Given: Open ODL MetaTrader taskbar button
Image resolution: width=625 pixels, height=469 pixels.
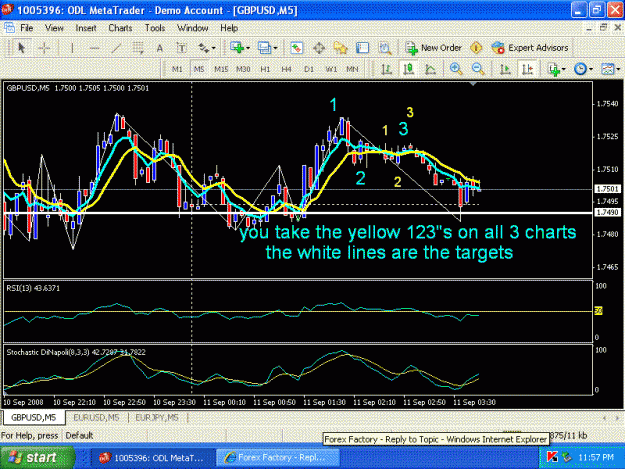Looking at the screenshot, I should coord(152,458).
